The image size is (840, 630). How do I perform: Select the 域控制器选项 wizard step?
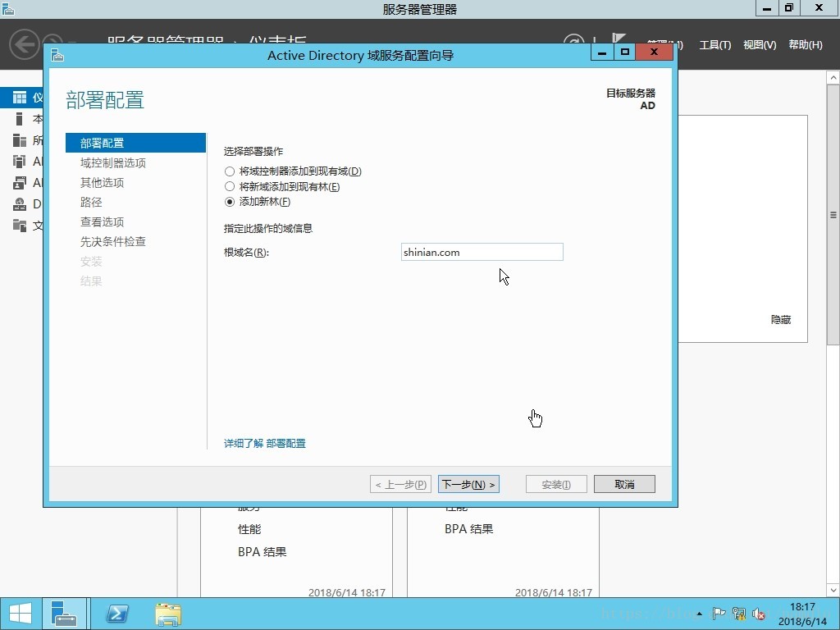click(113, 163)
